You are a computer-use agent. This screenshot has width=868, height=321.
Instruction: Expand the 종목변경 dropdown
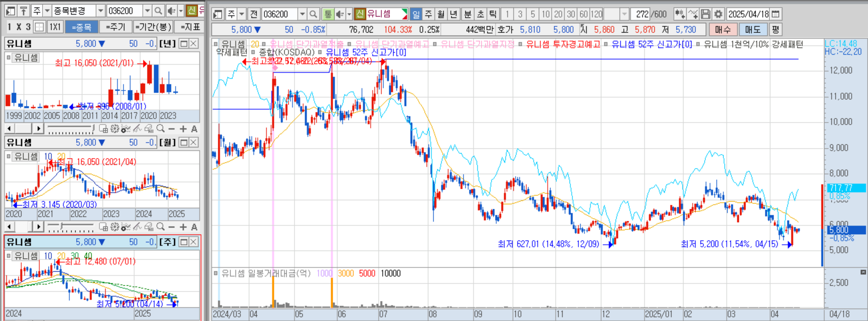coord(101,11)
